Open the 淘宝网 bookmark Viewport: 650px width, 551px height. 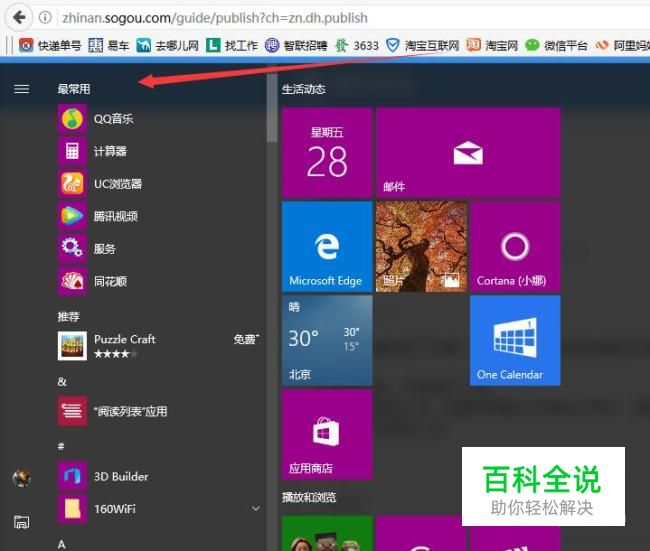pos(492,45)
